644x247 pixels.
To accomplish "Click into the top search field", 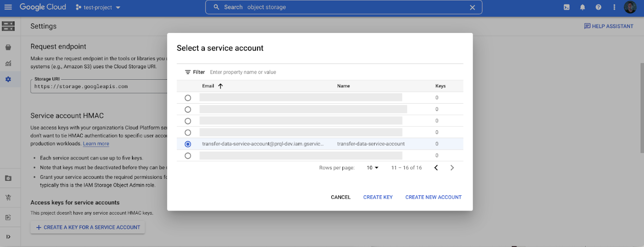I will [x=343, y=7].
